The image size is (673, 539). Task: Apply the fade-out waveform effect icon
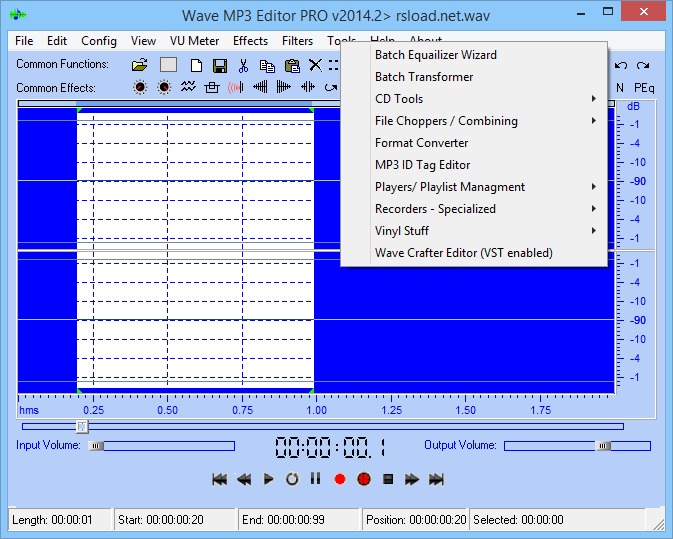(x=283, y=87)
